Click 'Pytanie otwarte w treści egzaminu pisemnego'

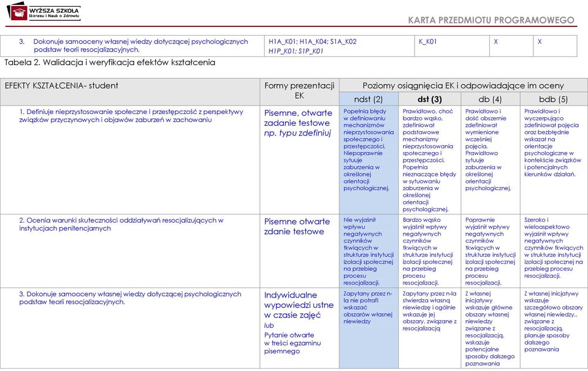tap(292, 343)
